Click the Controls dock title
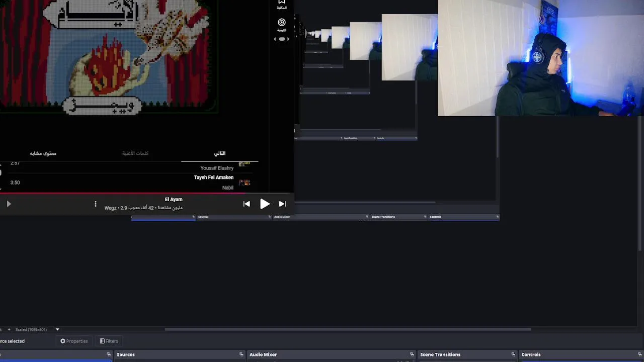This screenshot has height=362, width=644. coord(531,354)
